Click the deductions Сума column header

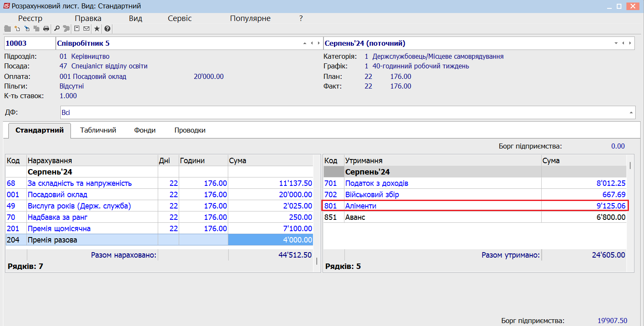[584, 161]
